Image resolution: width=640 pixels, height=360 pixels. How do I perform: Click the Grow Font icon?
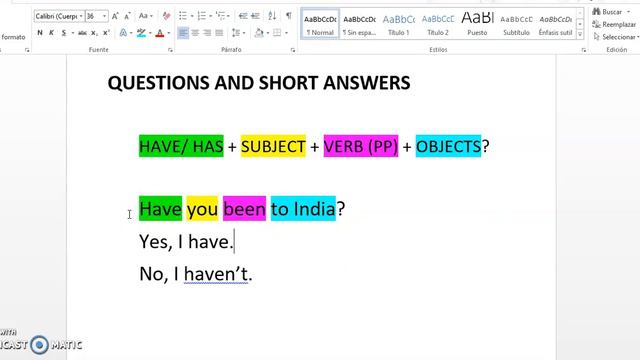tap(115, 16)
